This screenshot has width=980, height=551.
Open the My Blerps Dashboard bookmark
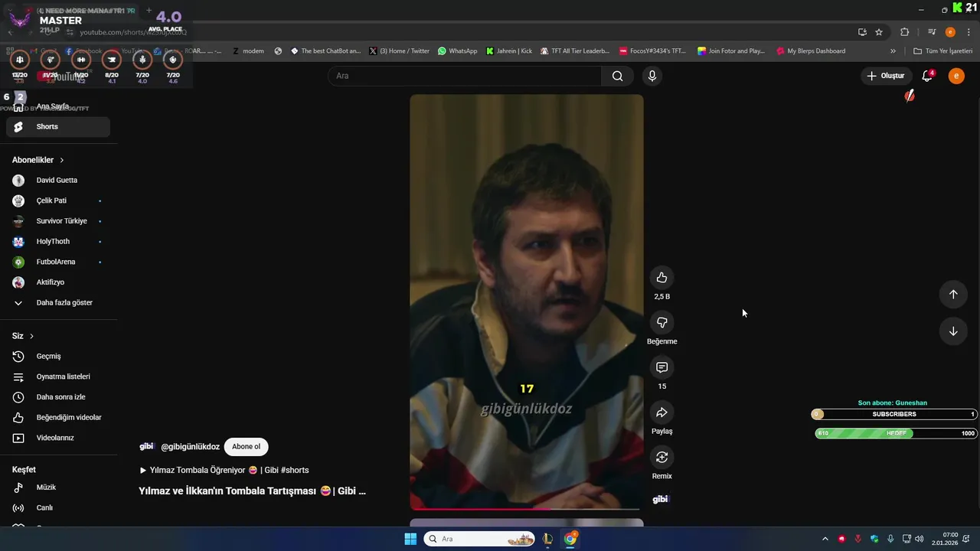pos(811,51)
